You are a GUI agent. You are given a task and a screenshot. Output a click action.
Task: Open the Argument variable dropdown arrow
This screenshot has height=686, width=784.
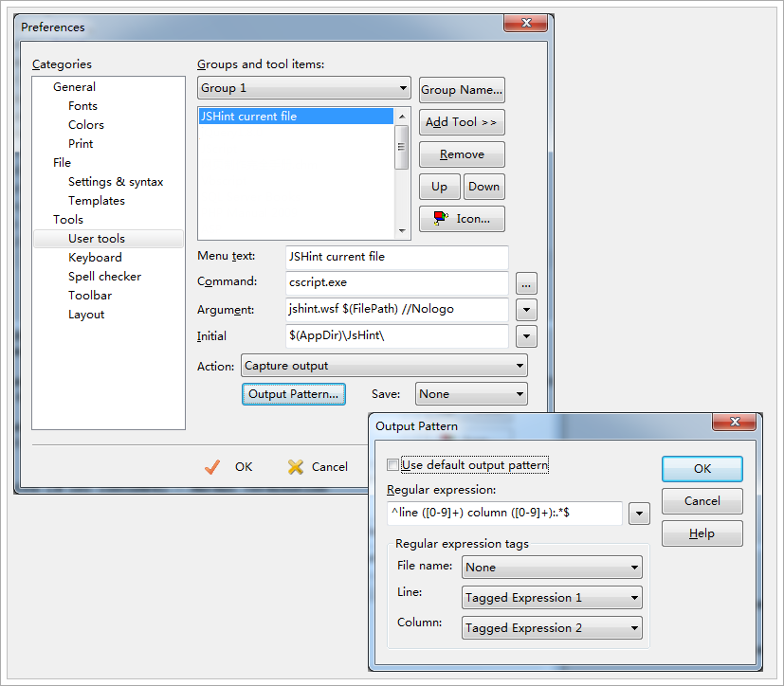[526, 310]
